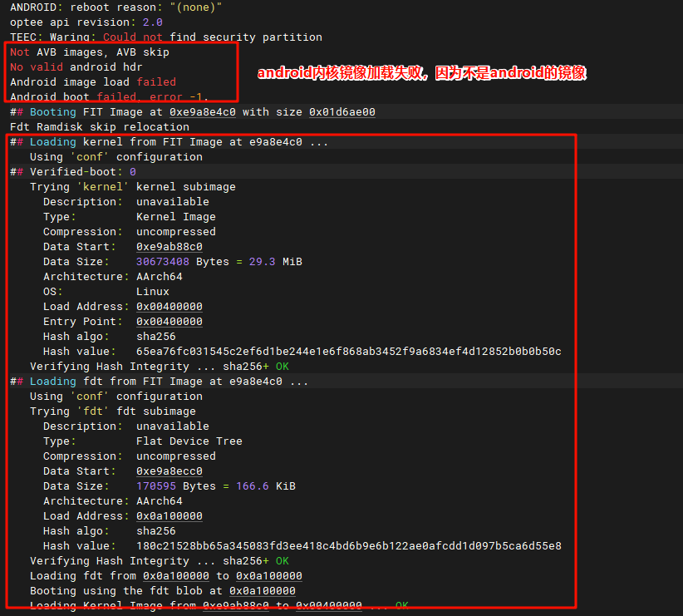Click the kernel Load Address 0x00400000 value

pos(169,307)
